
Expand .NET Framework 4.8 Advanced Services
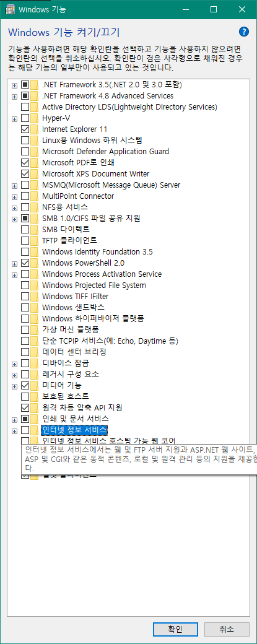pyautogui.click(x=15, y=97)
